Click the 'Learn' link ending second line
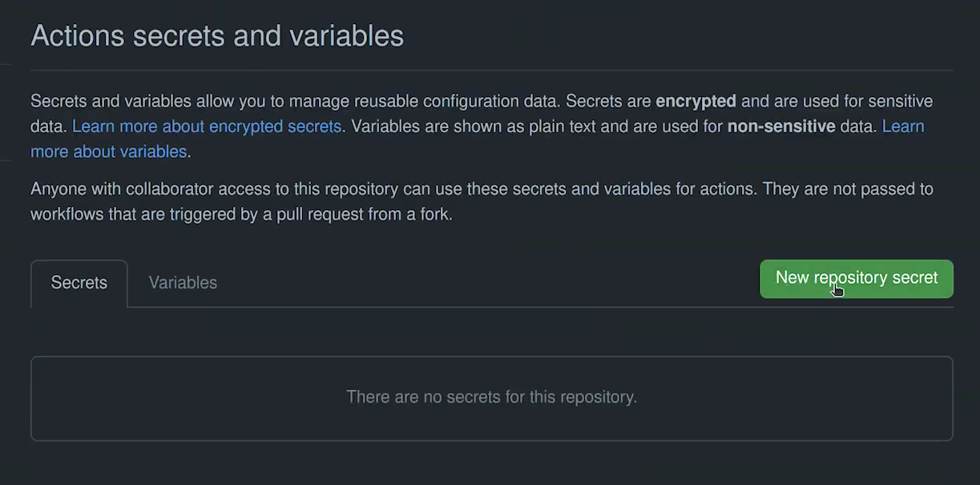Screen dimensions: 980x485 coord(903,127)
